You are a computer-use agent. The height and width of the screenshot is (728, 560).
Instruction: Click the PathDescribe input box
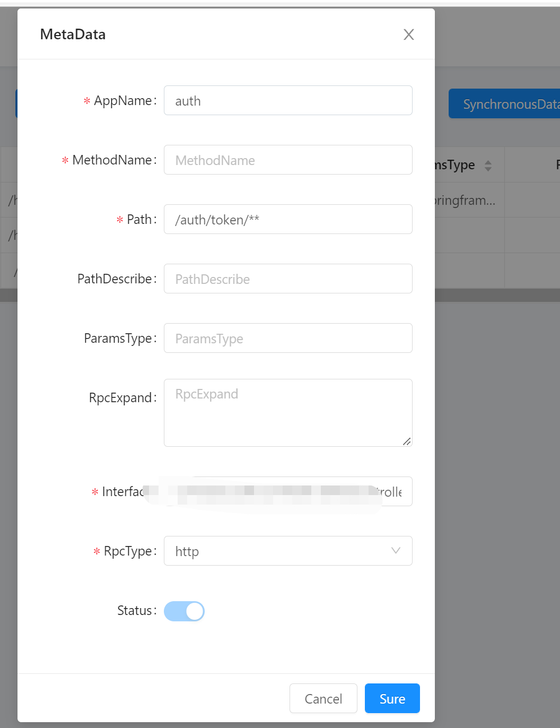[x=288, y=279]
